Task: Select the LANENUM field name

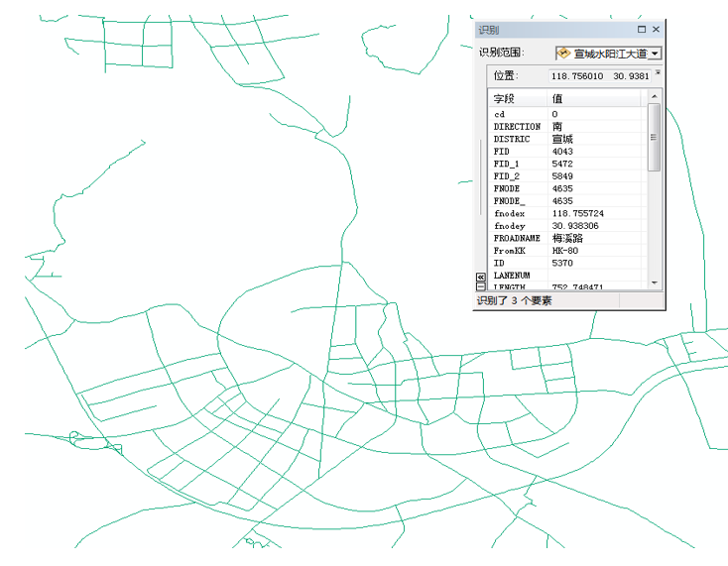Action: tap(512, 276)
